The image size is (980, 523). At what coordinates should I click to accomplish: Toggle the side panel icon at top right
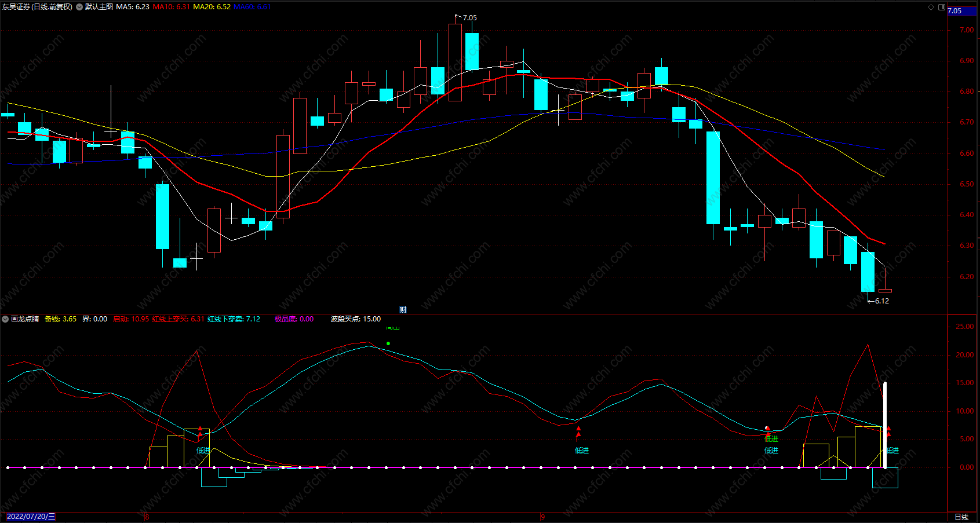941,7
